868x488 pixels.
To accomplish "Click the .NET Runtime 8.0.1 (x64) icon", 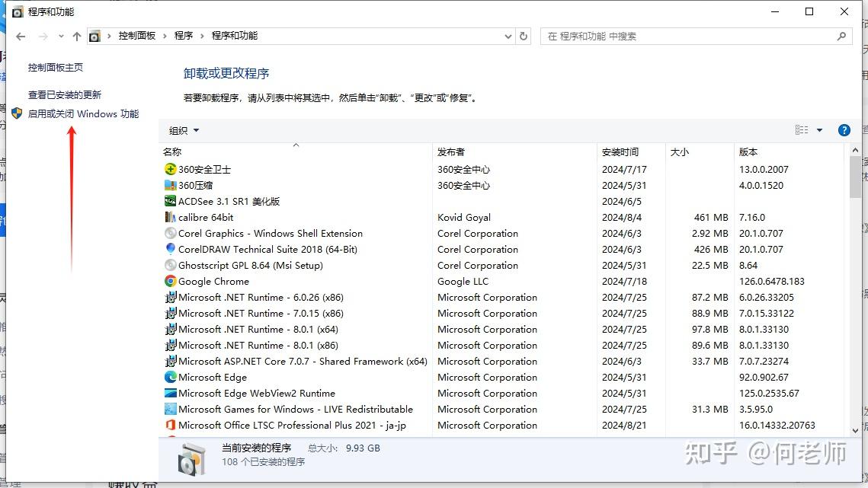I will (171, 329).
